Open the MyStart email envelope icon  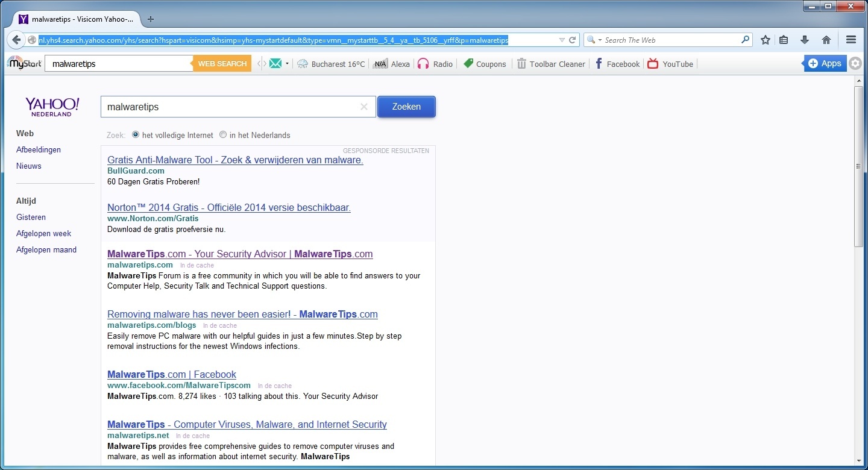pyautogui.click(x=275, y=64)
